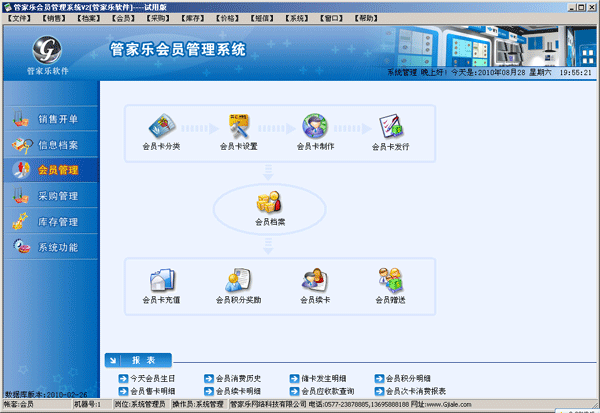Viewport: 600px width, 413px height.
Task: Select 信息档案 in the left sidebar
Action: [51, 145]
